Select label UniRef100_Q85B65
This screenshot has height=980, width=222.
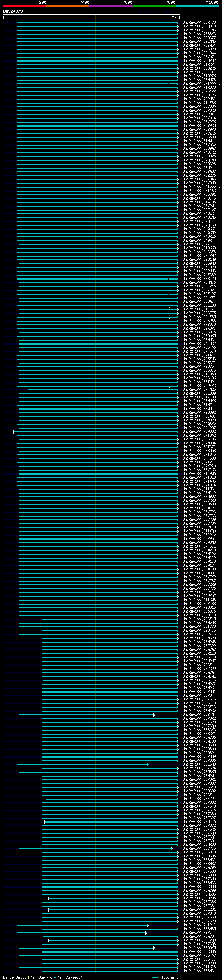coord(199,772)
